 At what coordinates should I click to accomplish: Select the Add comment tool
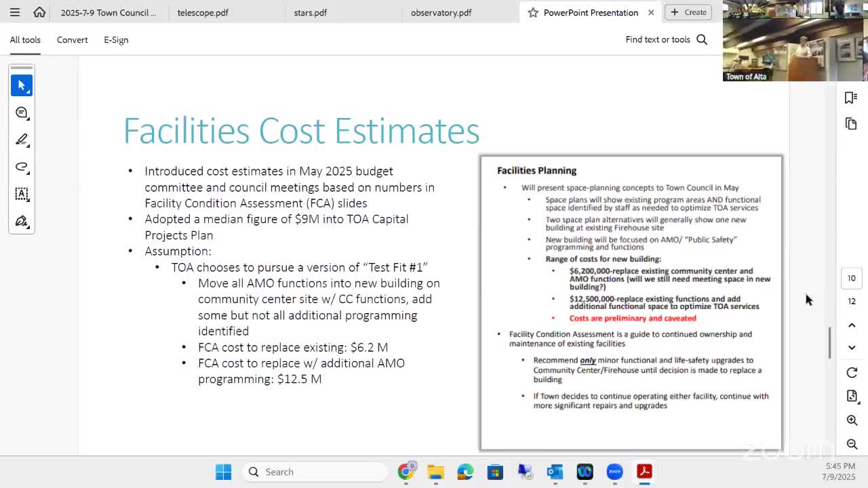pyautogui.click(x=22, y=113)
